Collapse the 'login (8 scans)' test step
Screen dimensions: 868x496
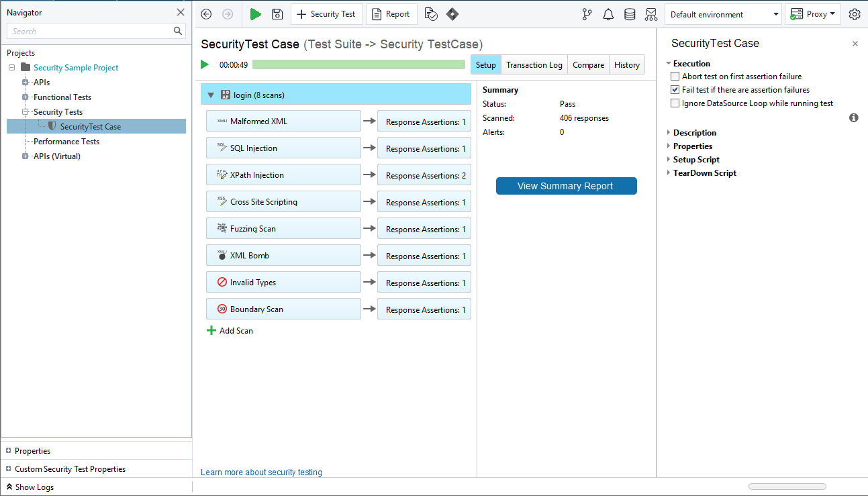(211, 95)
